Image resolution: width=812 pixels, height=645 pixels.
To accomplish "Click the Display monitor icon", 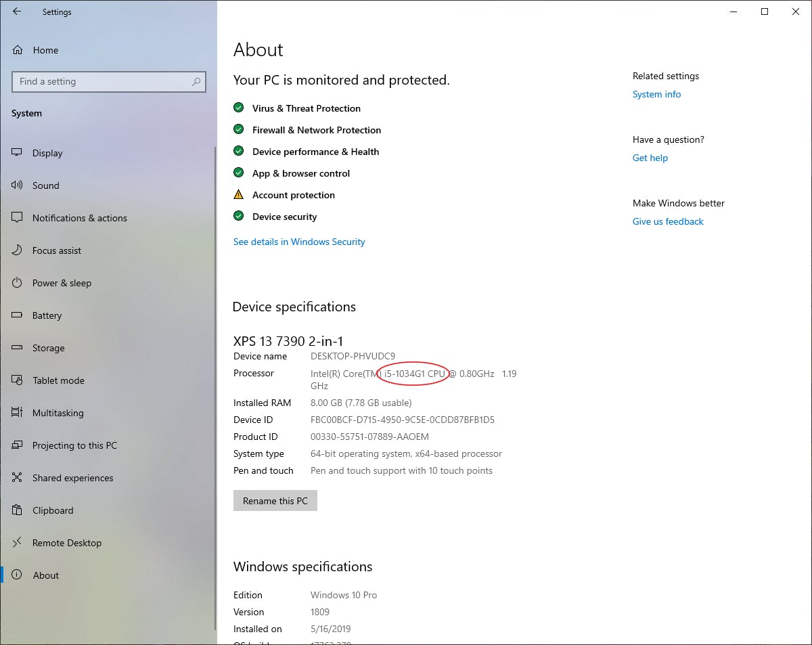I will pos(18,153).
